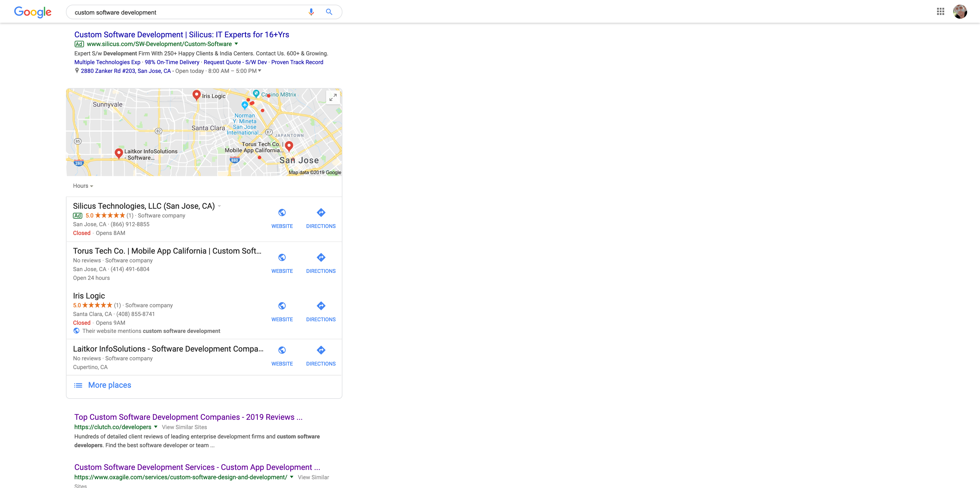Click the www.silicus.com ad URL

click(159, 44)
